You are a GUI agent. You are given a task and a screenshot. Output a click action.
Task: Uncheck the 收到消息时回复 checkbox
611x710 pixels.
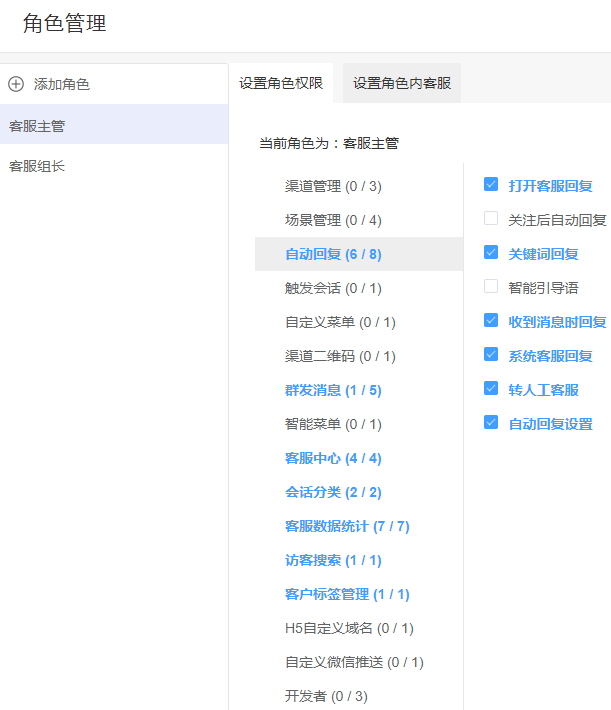click(491, 320)
